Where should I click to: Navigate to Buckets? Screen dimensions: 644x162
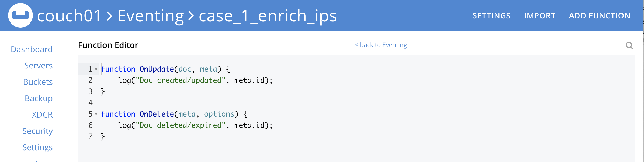[x=38, y=82]
